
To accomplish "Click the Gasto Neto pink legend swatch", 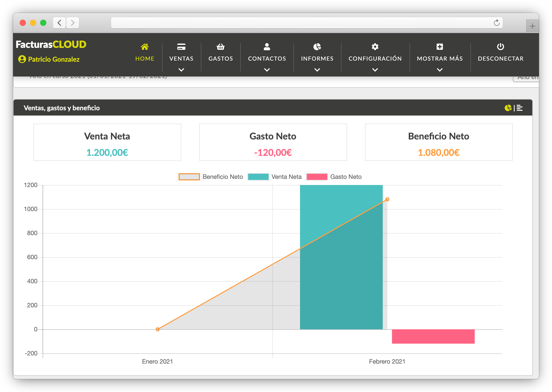I will pyautogui.click(x=317, y=177).
